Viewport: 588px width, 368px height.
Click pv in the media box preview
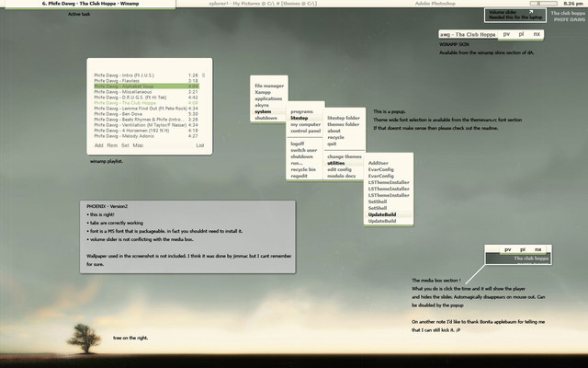pos(507,249)
